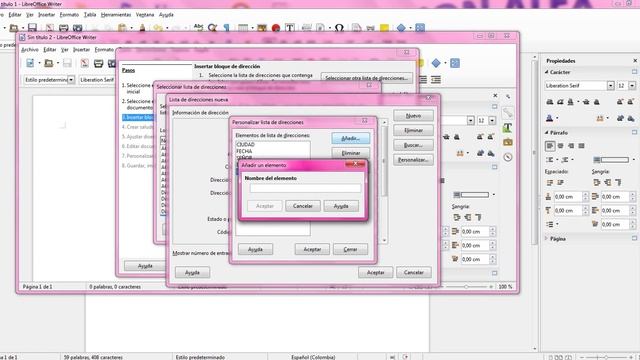Open Ayuda menu in Sin título 1 window

click(x=166, y=15)
